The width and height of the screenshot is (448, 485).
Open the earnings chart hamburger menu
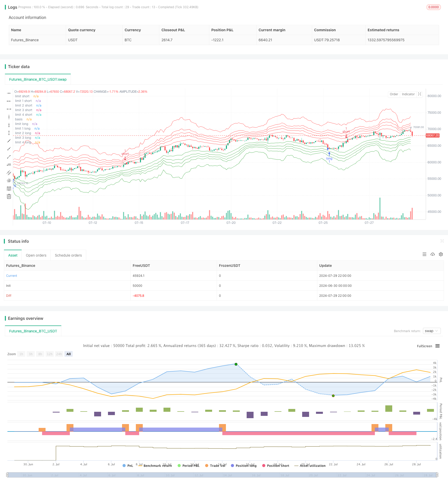[438, 346]
